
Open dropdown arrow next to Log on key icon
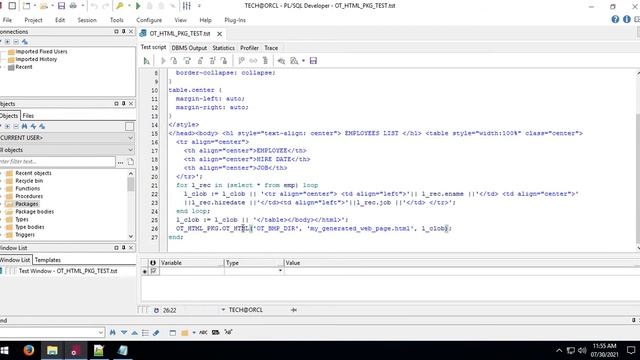point(129,6)
